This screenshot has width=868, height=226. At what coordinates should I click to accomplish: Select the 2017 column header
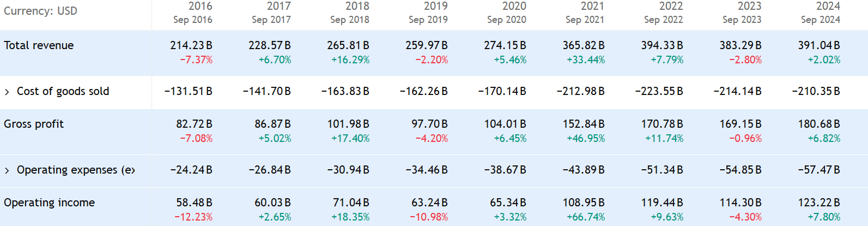(x=278, y=7)
